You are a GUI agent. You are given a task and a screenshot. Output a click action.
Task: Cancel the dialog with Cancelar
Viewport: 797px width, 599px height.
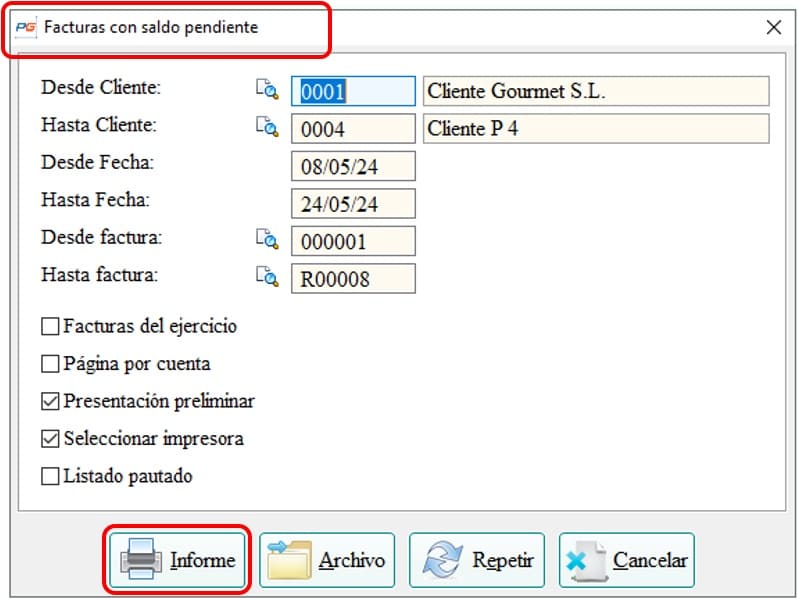pos(627,560)
